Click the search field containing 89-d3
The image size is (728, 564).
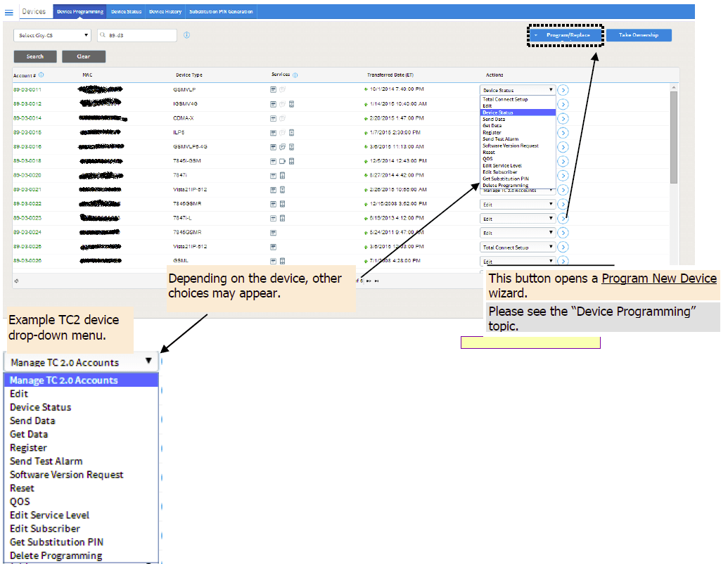pos(141,35)
